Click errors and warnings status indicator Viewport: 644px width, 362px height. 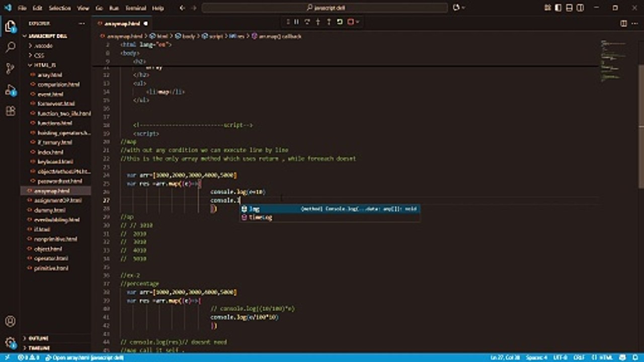tap(28, 357)
